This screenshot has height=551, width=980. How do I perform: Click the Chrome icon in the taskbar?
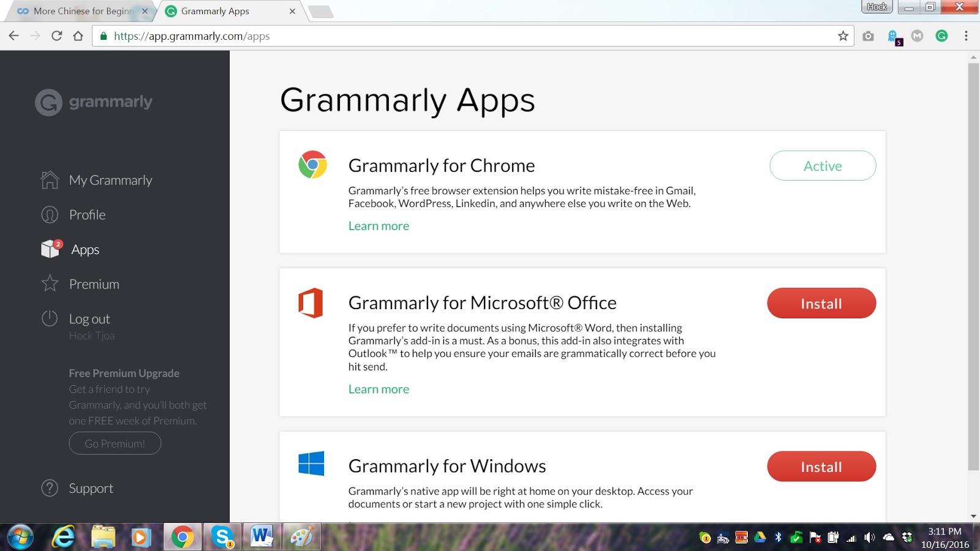182,537
